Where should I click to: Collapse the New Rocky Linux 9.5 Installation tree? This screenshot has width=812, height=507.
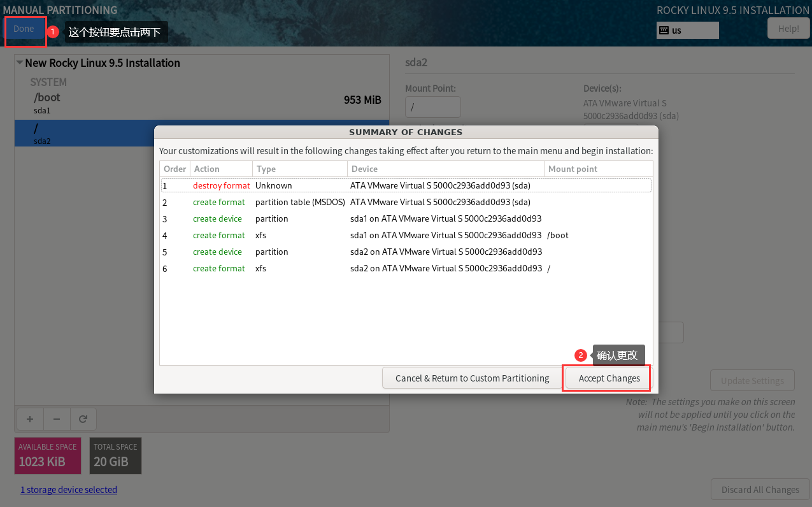click(20, 63)
